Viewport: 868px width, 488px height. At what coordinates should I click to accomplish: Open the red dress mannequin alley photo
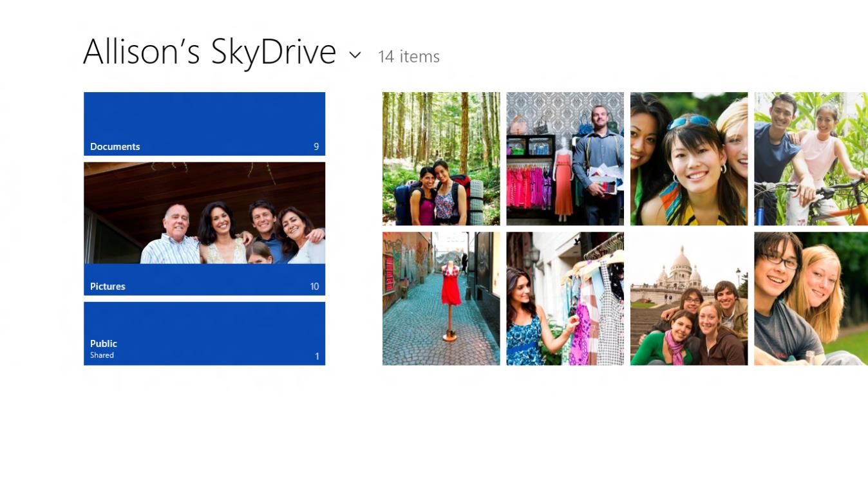(x=441, y=299)
